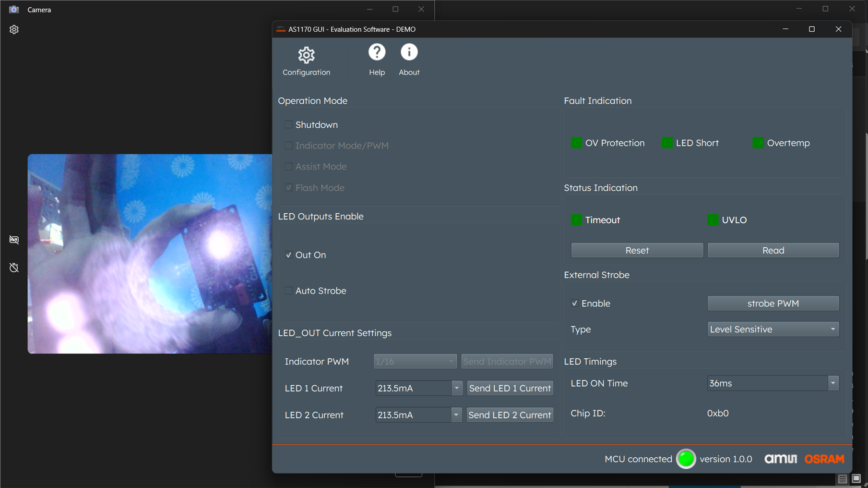Click the photo timer icon in Camera
The width and height of the screenshot is (868, 488).
14,268
